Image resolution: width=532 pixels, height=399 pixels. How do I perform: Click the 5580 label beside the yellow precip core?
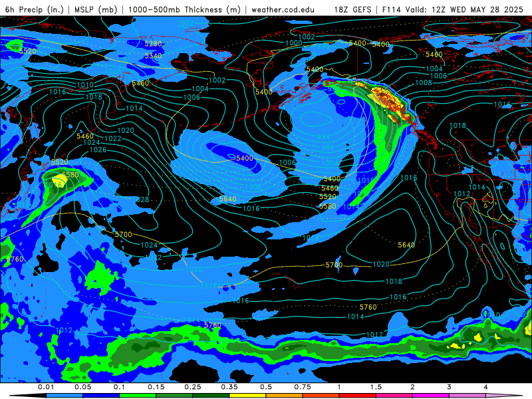pos(70,175)
